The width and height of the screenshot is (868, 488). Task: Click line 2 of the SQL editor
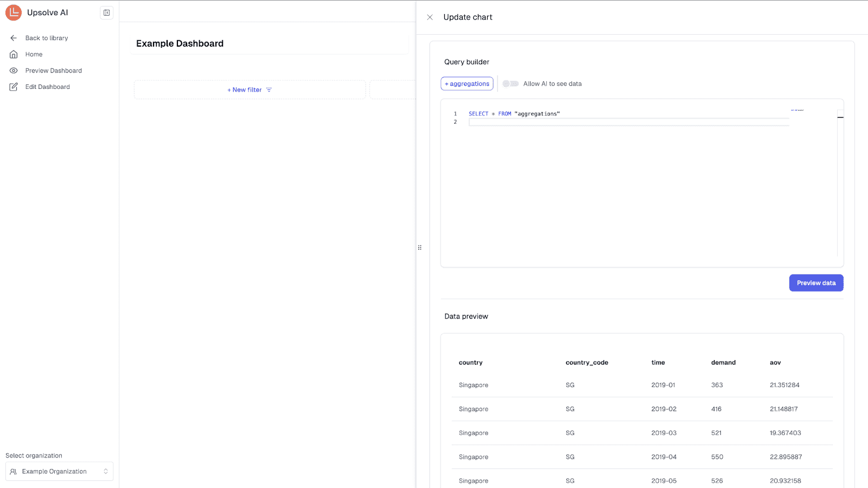click(x=542, y=121)
